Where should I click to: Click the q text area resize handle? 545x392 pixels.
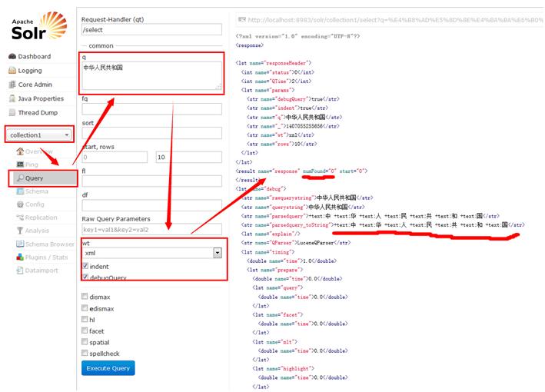pos(219,87)
